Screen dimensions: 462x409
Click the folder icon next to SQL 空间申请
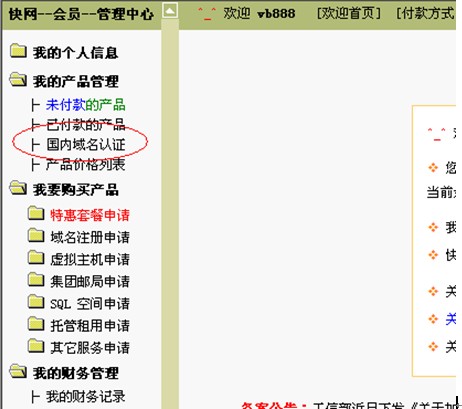tap(36, 302)
